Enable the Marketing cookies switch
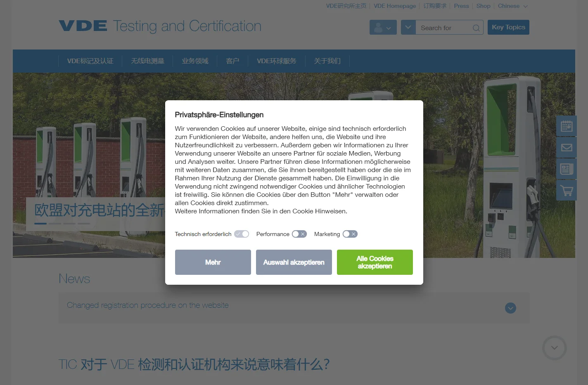 coord(350,234)
